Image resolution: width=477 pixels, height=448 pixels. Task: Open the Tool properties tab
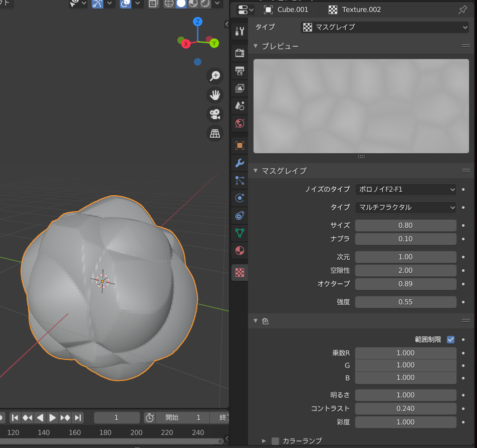point(240,31)
